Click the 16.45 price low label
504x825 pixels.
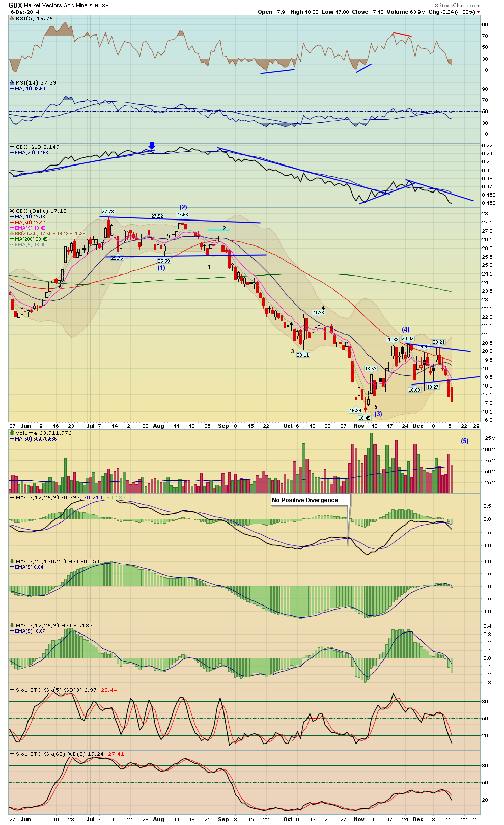[x=365, y=418]
